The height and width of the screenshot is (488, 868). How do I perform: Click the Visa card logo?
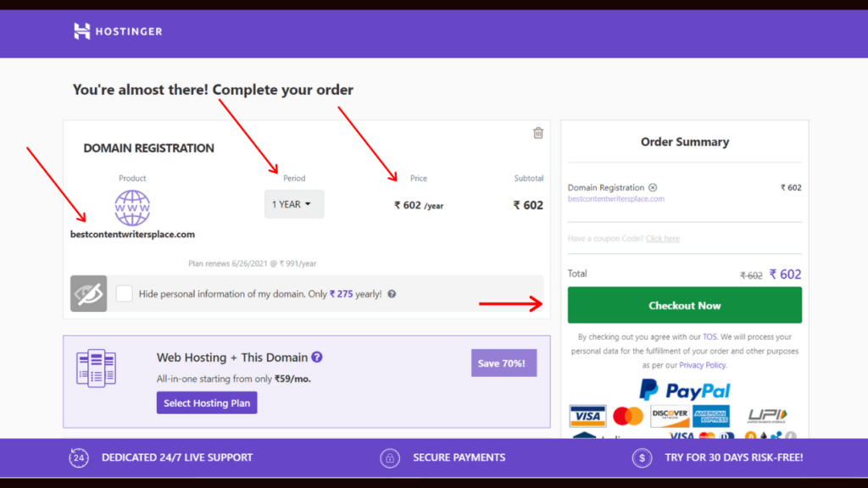[x=587, y=416]
